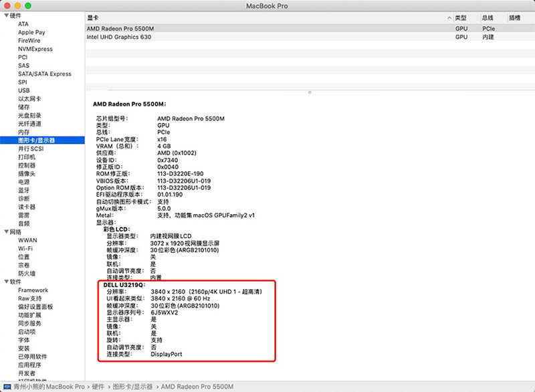
Task: Select 光纤通道 in the sidebar
Action: coord(29,124)
